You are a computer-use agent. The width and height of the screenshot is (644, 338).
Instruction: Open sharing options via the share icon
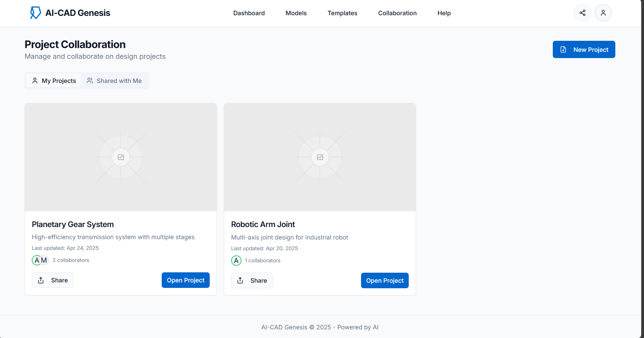point(583,13)
